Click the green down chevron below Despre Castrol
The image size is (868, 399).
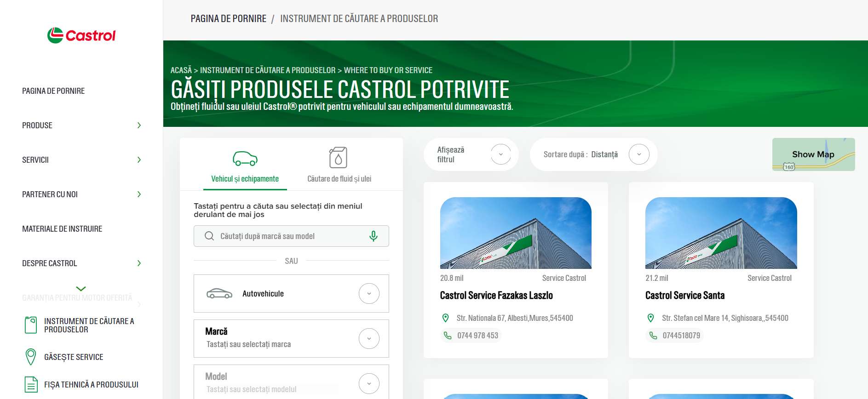pos(81,289)
